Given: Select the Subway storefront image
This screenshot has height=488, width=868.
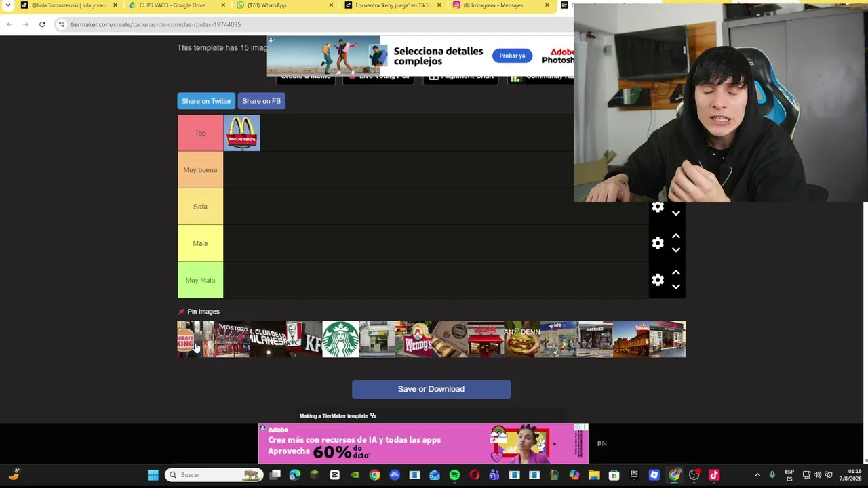Looking at the screenshot, I should pyautogui.click(x=377, y=339).
